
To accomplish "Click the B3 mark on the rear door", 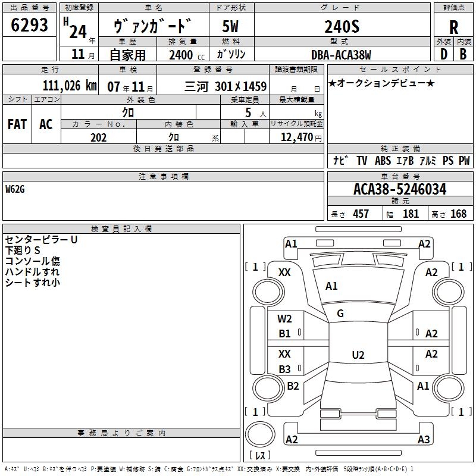I will (284, 369).
